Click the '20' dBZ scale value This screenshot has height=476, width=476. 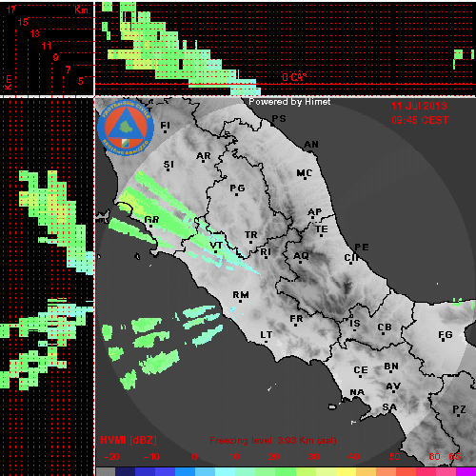[x=273, y=457]
